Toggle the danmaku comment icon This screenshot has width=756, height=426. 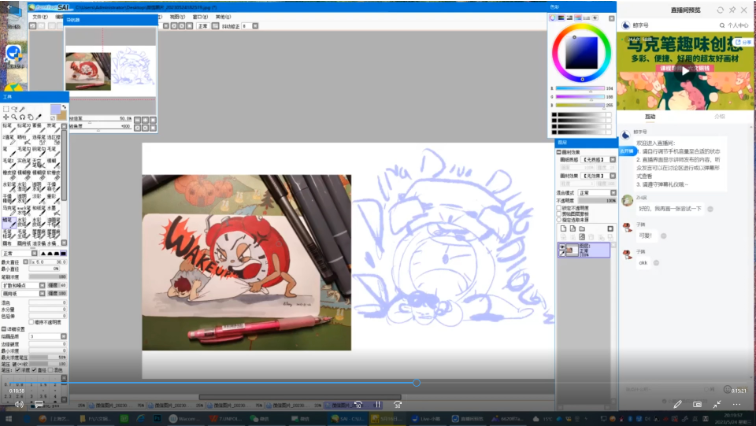[39, 404]
